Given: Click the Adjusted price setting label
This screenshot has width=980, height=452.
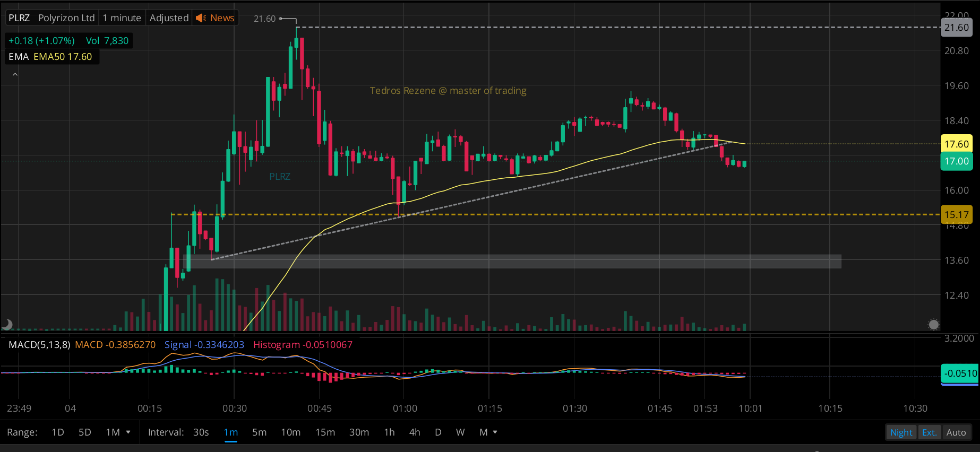Looking at the screenshot, I should pyautogui.click(x=169, y=18).
